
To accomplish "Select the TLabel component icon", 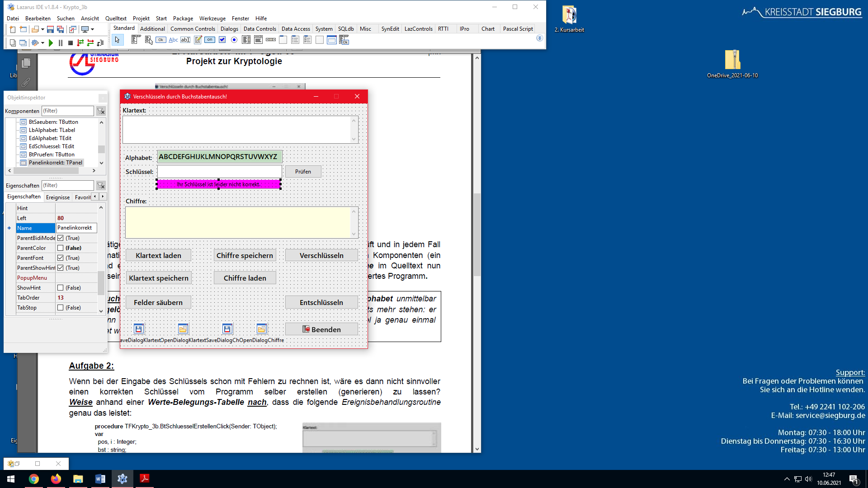I will [173, 40].
